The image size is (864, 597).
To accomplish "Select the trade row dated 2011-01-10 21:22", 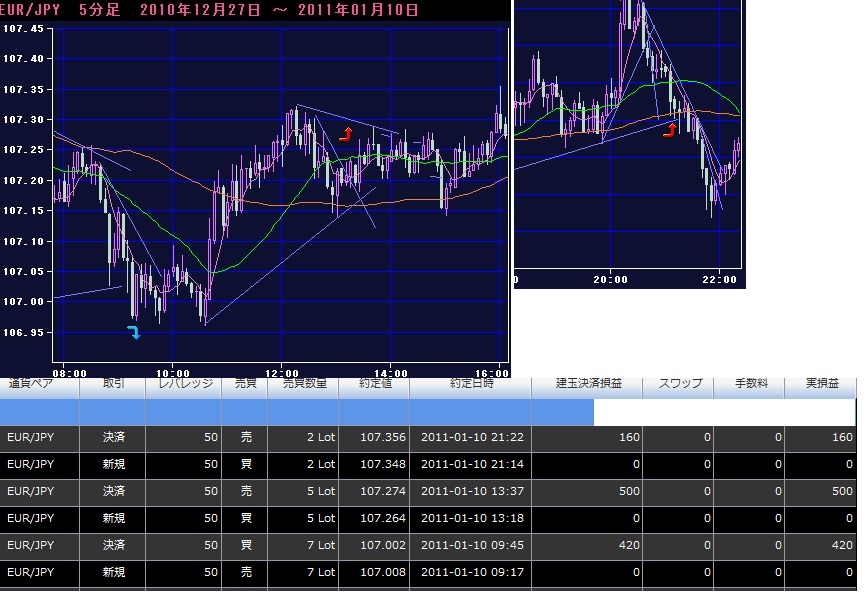I will (x=428, y=438).
